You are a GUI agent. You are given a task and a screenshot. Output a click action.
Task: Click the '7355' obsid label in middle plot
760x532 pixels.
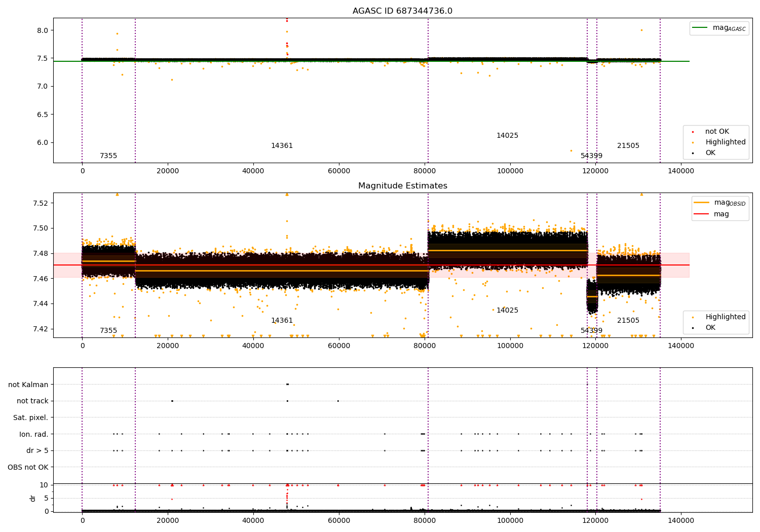coord(108,331)
